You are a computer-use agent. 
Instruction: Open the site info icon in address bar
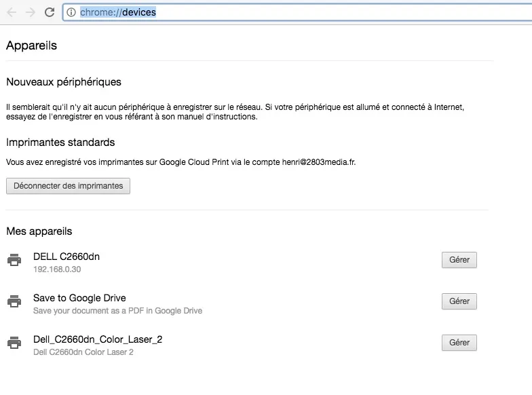click(71, 12)
